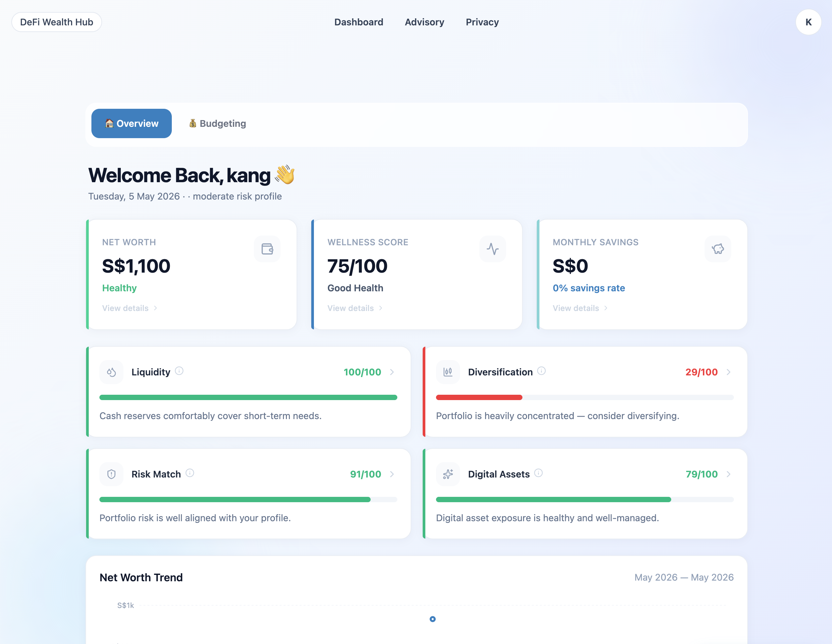Click 'Portfolio risk is well aligned' description

click(x=195, y=518)
